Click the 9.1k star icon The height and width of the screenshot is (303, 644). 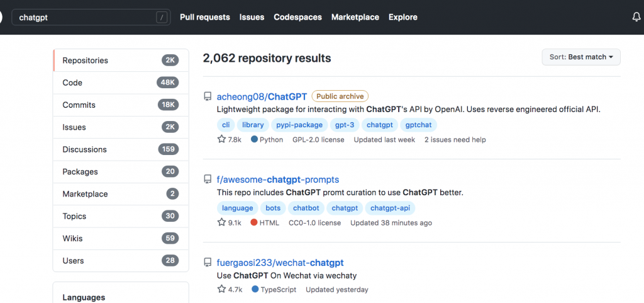coord(221,222)
